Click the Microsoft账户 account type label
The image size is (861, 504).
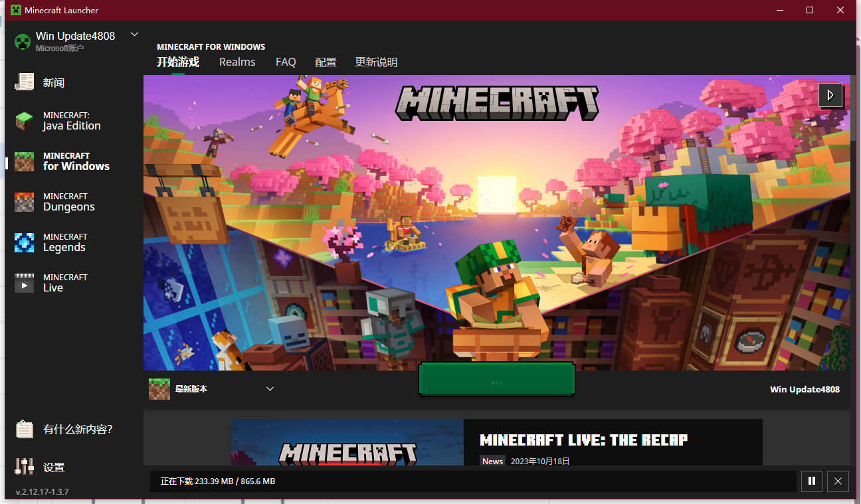(60, 48)
